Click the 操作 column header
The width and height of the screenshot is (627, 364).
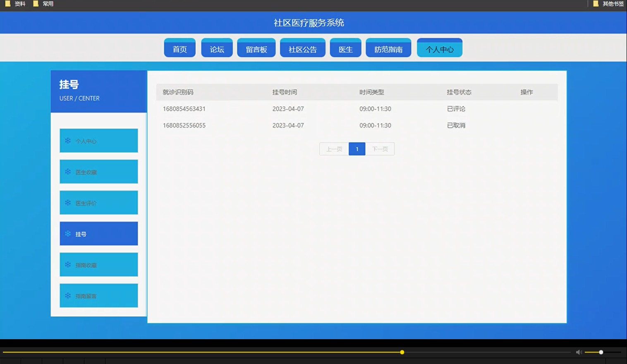pos(526,92)
